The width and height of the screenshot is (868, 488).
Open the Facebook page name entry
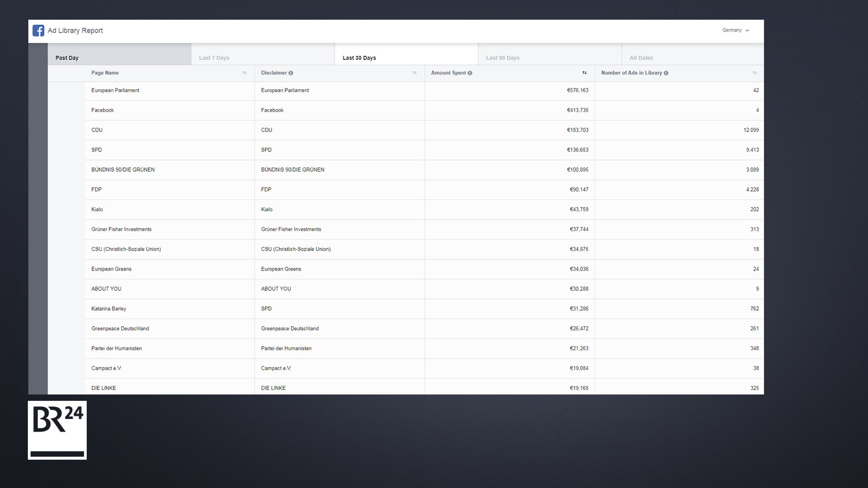(x=103, y=110)
